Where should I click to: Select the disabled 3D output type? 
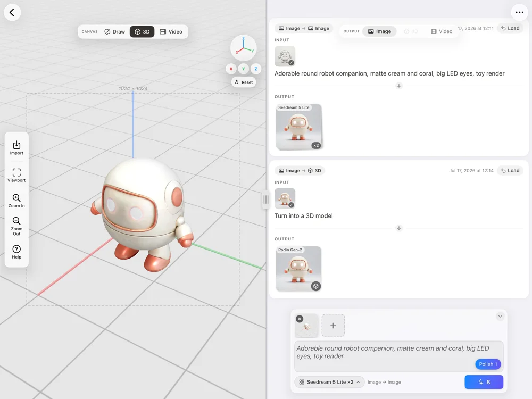[x=411, y=31]
